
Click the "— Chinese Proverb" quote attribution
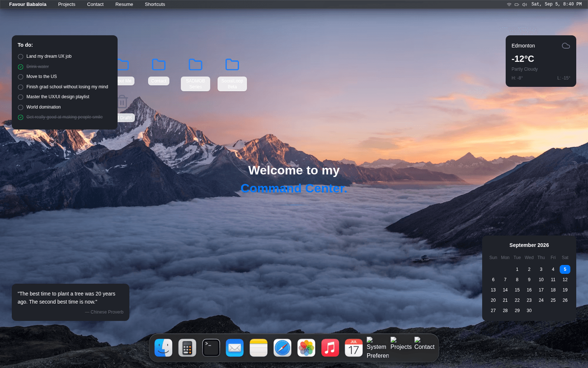pyautogui.click(x=104, y=312)
